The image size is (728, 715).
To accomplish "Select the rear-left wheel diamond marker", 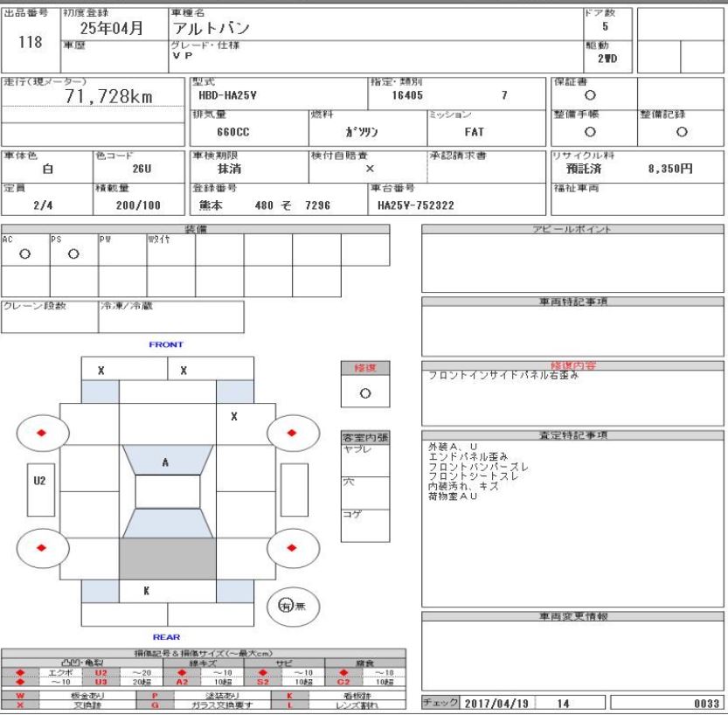I will pos(41,548).
